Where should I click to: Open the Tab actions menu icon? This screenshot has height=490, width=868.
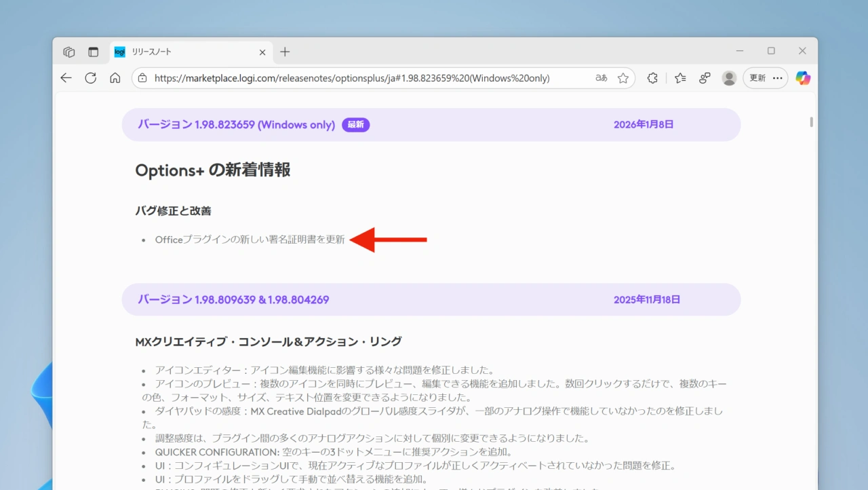(93, 52)
